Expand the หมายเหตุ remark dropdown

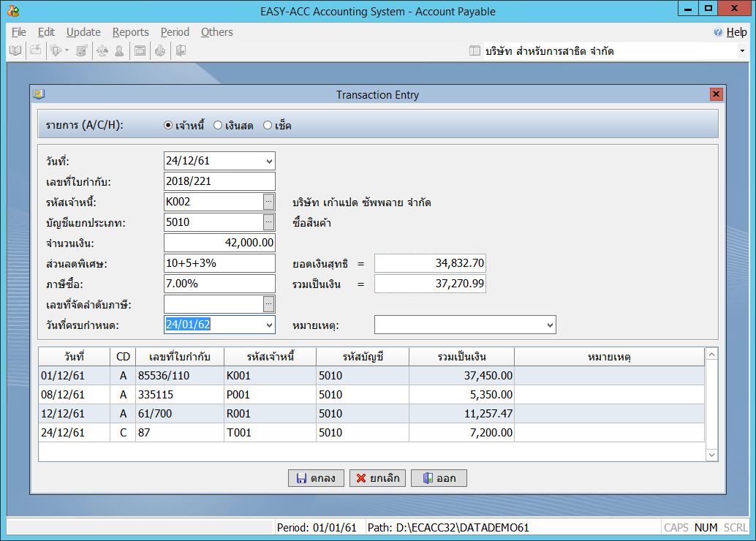coord(550,325)
